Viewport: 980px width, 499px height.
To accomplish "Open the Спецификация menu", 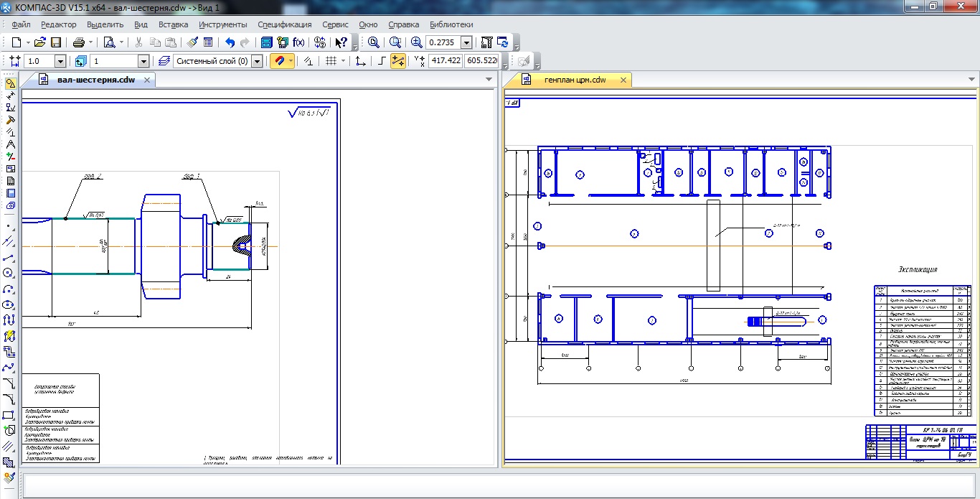I will coord(285,24).
